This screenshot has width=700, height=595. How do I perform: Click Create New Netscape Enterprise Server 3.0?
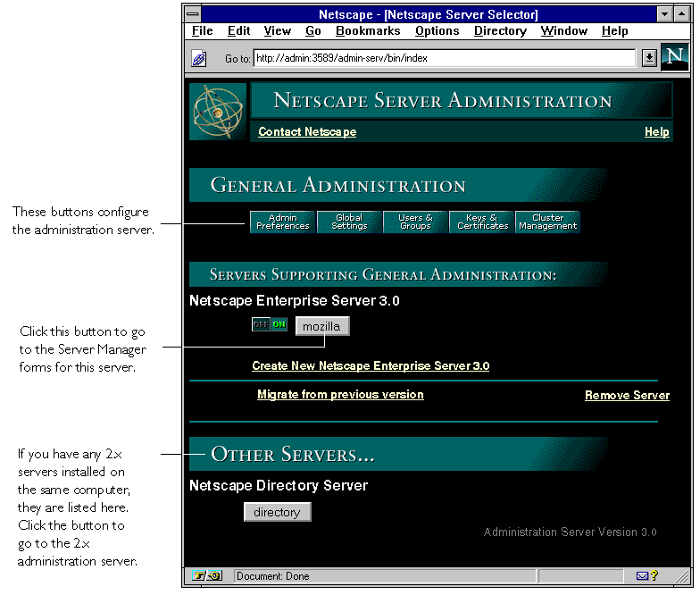(x=371, y=366)
